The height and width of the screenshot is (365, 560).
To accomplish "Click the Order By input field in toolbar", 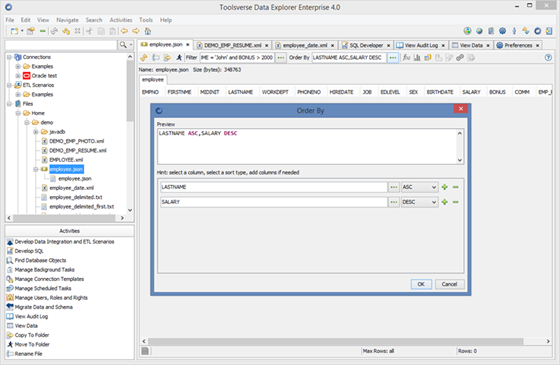I will pos(349,58).
